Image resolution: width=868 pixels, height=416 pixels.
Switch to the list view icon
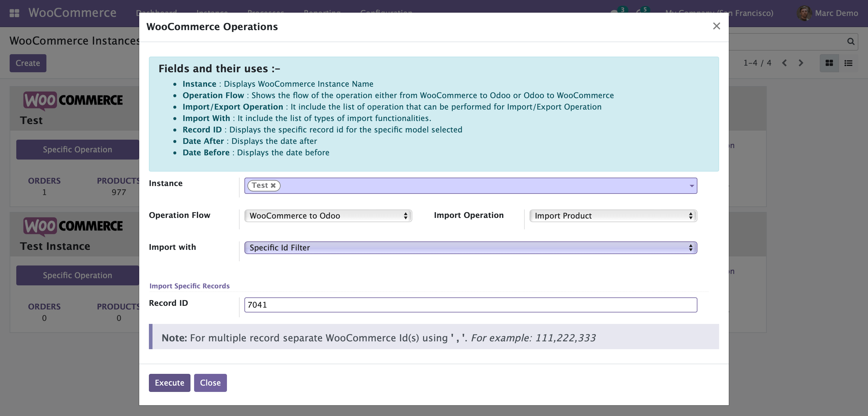point(848,63)
